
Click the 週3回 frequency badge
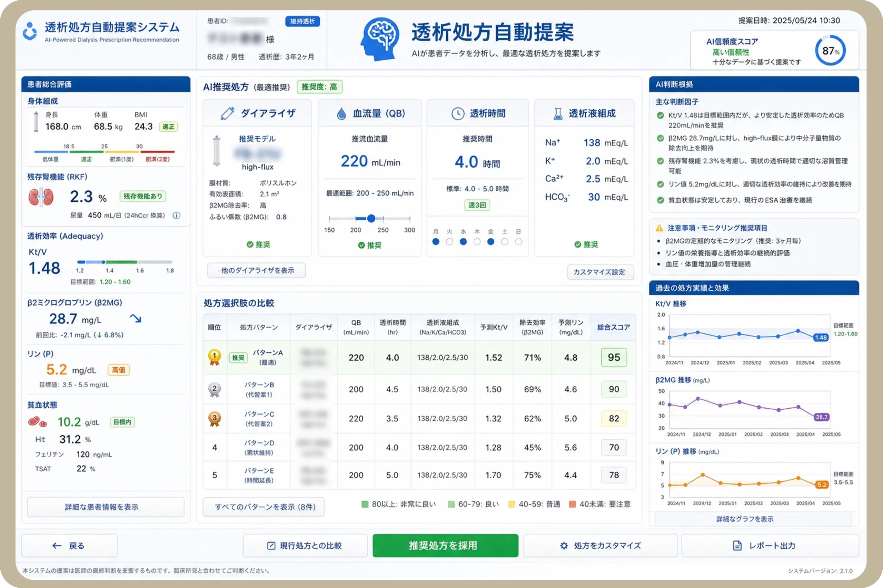click(477, 205)
